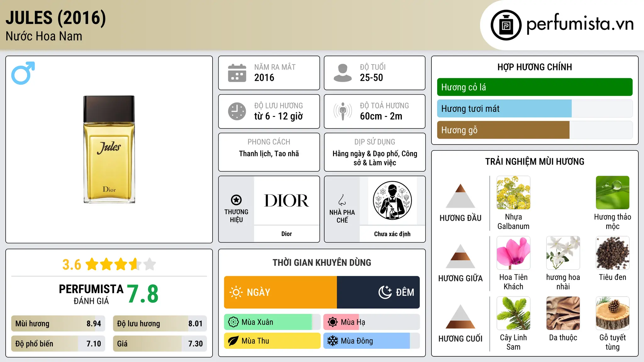The height and width of the screenshot is (362, 644).
Task: Click the Hợp Hương Chính heading
Action: click(x=535, y=67)
